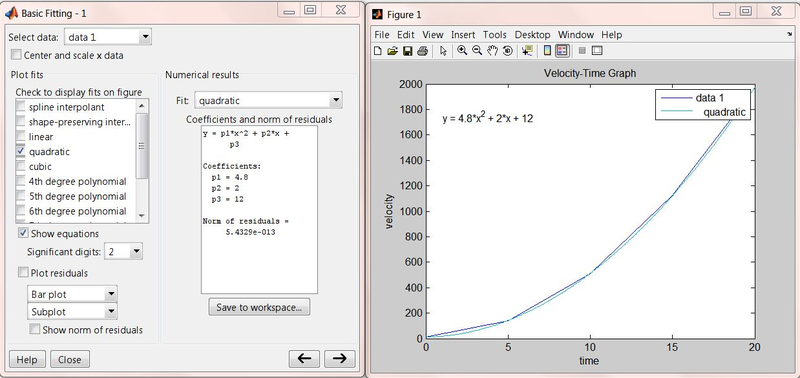Image resolution: width=800 pixels, height=378 pixels.
Task: Click the New Figure toolbar icon
Action: tap(378, 51)
